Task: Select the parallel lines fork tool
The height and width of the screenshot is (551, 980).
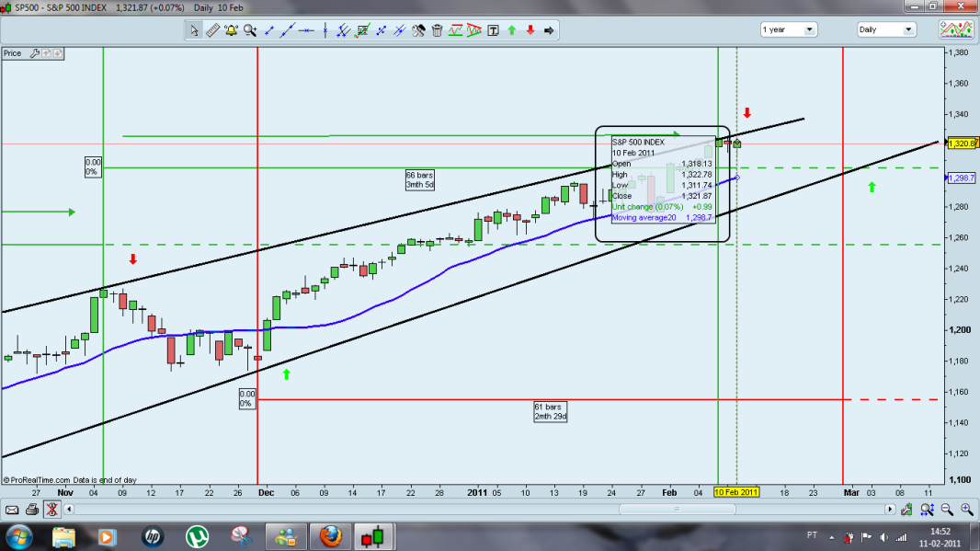Action: (x=343, y=30)
